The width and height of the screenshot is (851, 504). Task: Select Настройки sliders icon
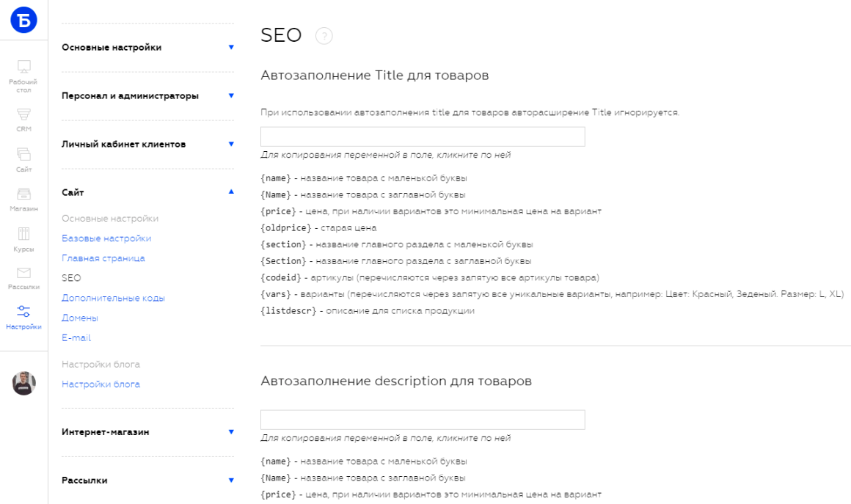pyautogui.click(x=24, y=318)
